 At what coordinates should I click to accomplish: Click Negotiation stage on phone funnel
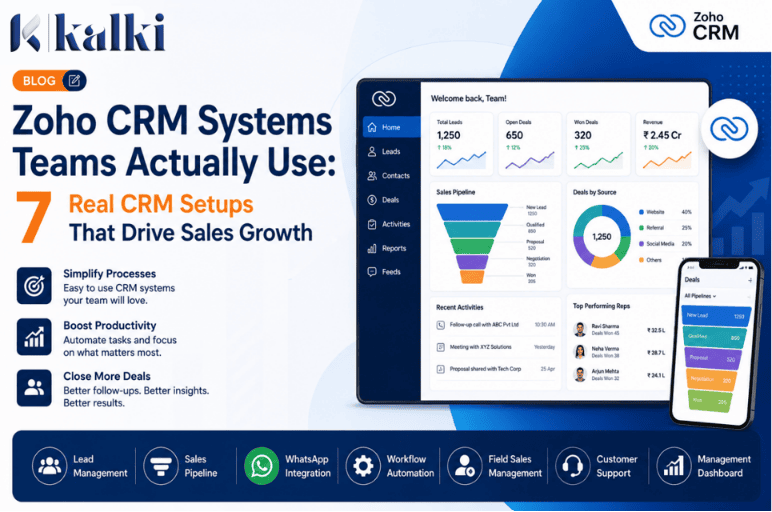(712, 380)
